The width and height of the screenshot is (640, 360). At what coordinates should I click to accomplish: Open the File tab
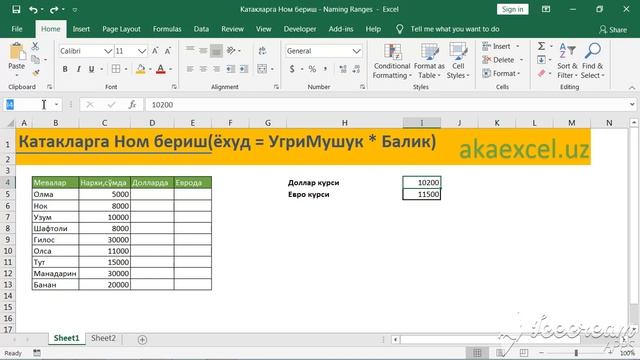pos(17,29)
